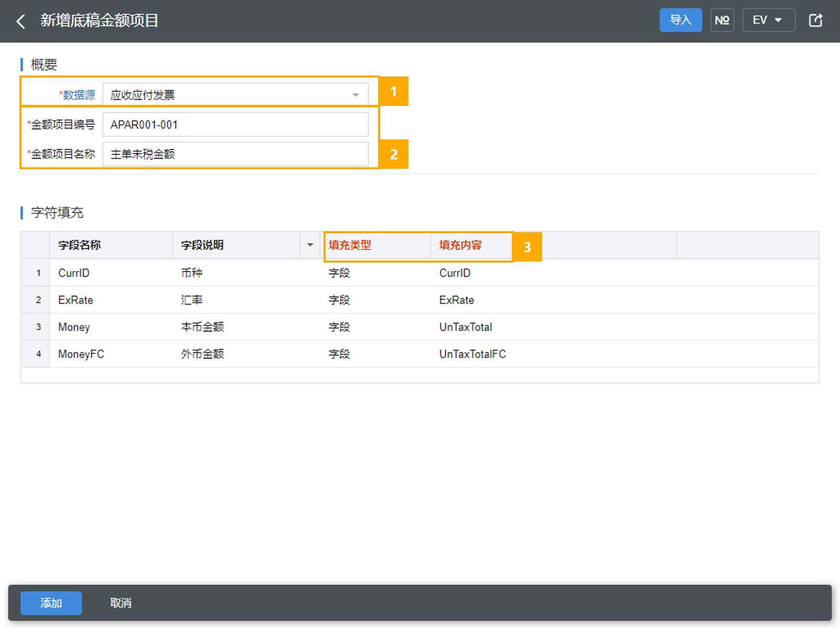Image resolution: width=840 pixels, height=629 pixels.
Task: Click the 金额项目名称 input field
Action: [x=235, y=154]
